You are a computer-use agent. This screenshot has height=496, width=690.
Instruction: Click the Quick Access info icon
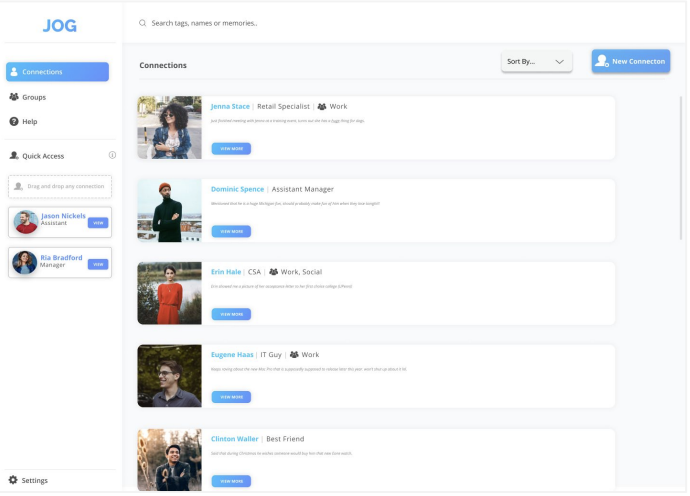112,155
